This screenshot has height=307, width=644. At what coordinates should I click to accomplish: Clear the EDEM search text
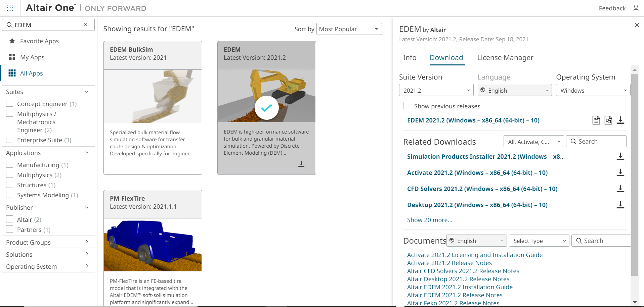coord(86,25)
